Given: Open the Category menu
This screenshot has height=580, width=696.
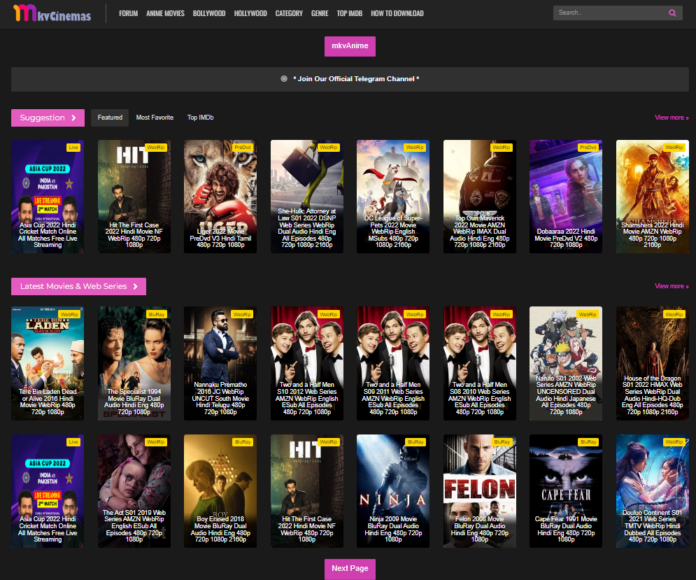Looking at the screenshot, I should [x=289, y=13].
